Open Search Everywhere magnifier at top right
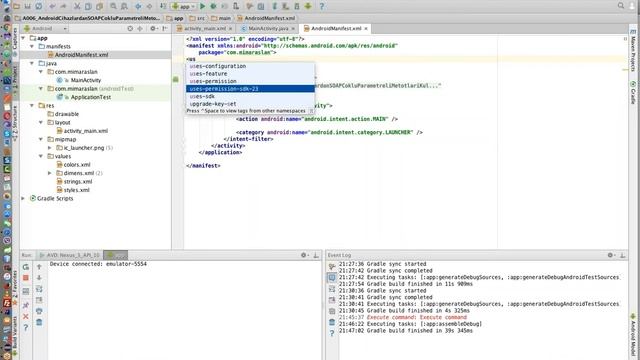 click(x=621, y=6)
